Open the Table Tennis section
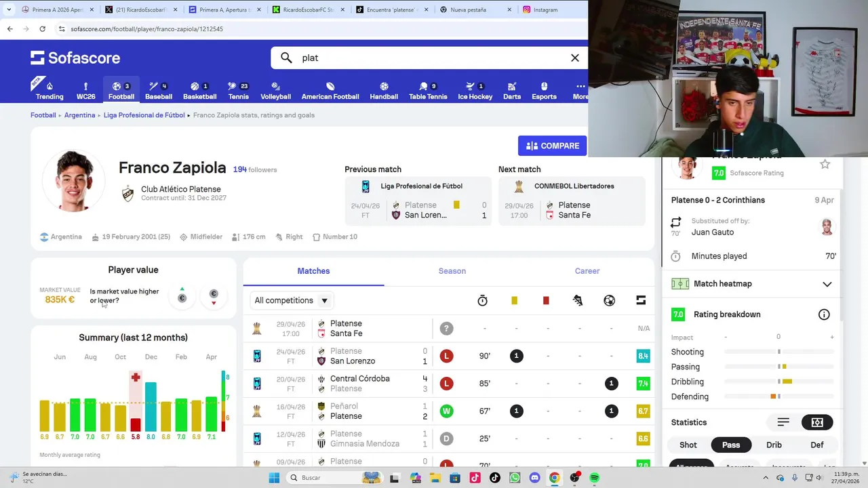868x488 pixels. [x=428, y=91]
